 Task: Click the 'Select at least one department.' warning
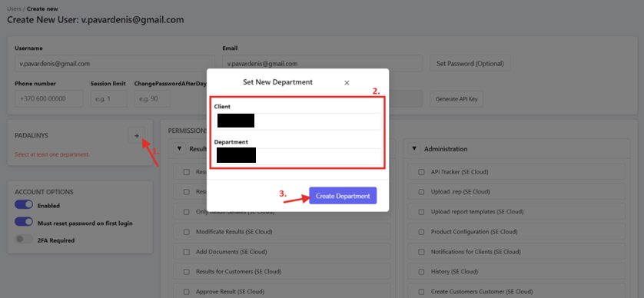click(x=52, y=154)
